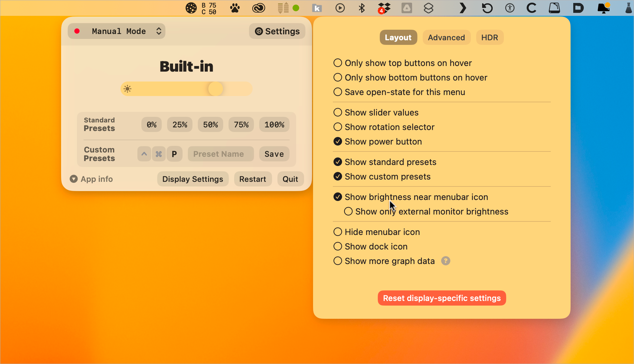This screenshot has height=364, width=634.
Task: Click Reset display-specific settings
Action: coord(441,298)
